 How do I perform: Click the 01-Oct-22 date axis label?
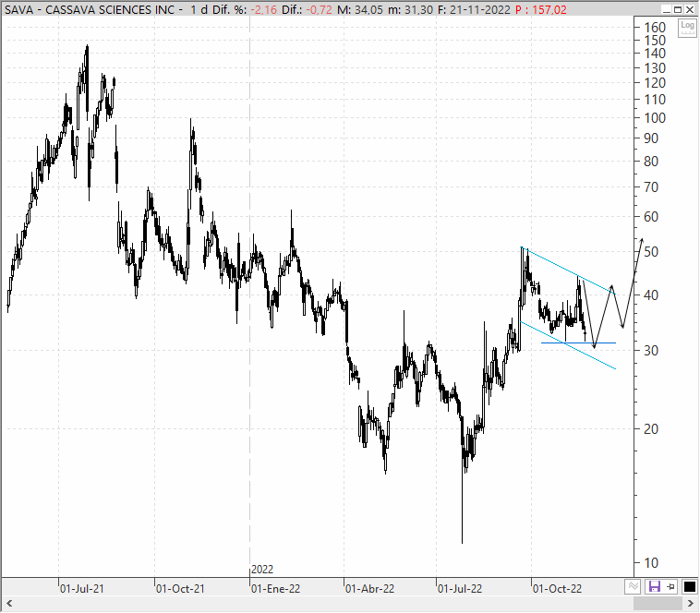coord(557,589)
